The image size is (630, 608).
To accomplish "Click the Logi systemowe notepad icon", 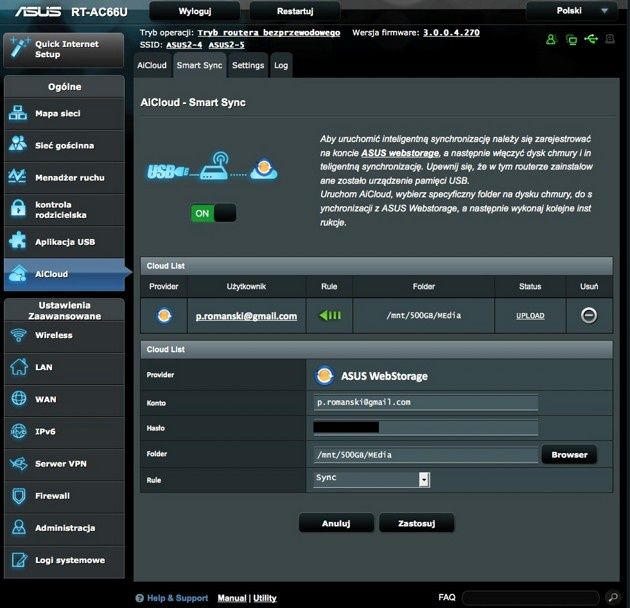I will point(18,559).
